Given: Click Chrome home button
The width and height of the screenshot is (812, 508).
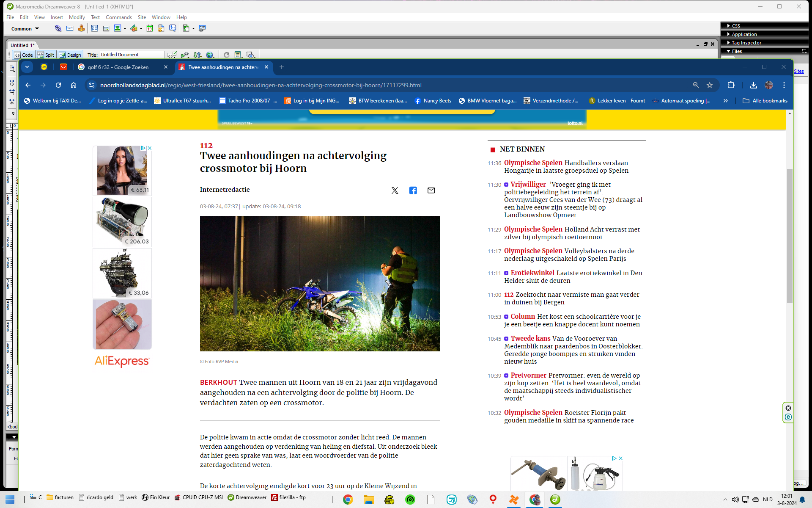Looking at the screenshot, I should point(74,85).
